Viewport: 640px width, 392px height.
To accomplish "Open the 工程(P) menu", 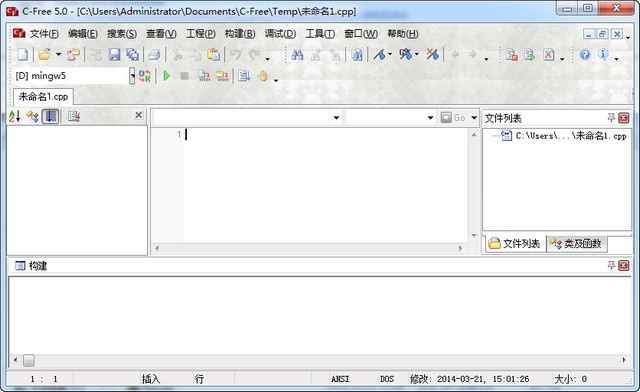I will 201,33.
